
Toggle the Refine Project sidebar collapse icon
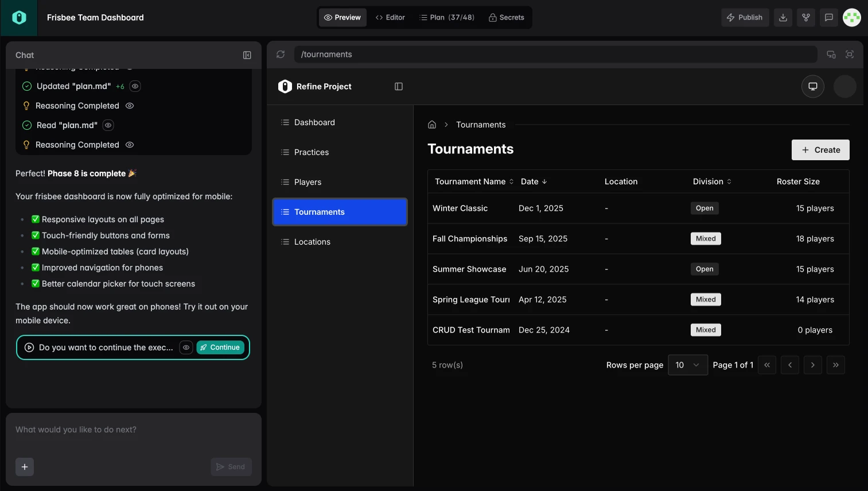[398, 86]
